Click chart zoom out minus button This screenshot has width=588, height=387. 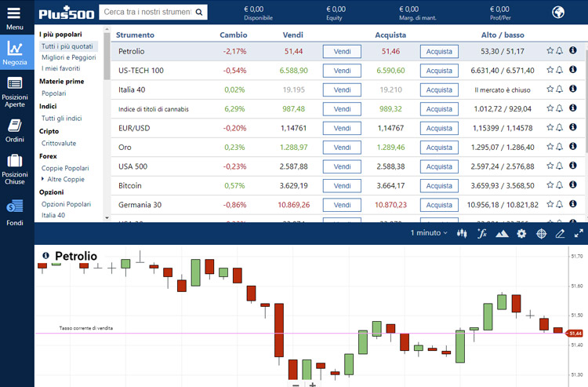296,385
